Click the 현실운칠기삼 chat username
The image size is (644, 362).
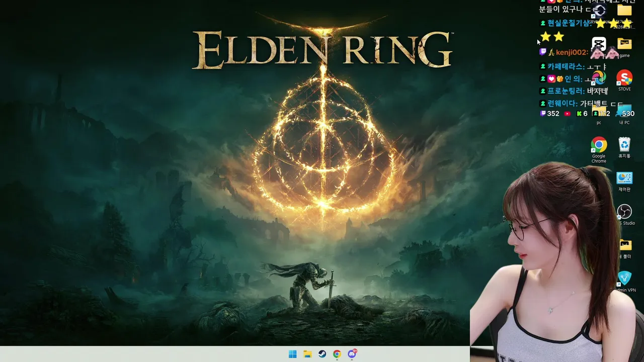click(x=569, y=23)
